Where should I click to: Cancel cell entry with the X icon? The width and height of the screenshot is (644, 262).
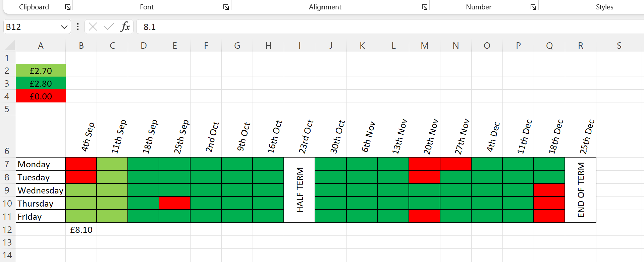[x=93, y=27]
